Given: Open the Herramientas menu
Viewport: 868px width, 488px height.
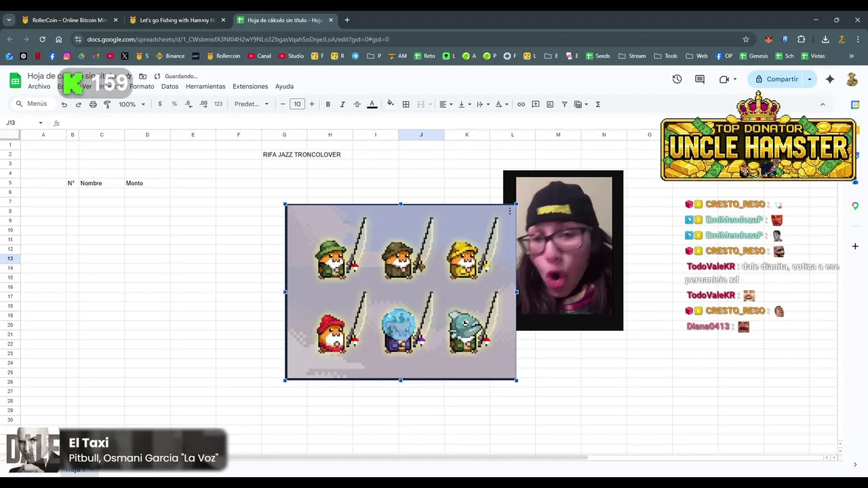Looking at the screenshot, I should (205, 87).
